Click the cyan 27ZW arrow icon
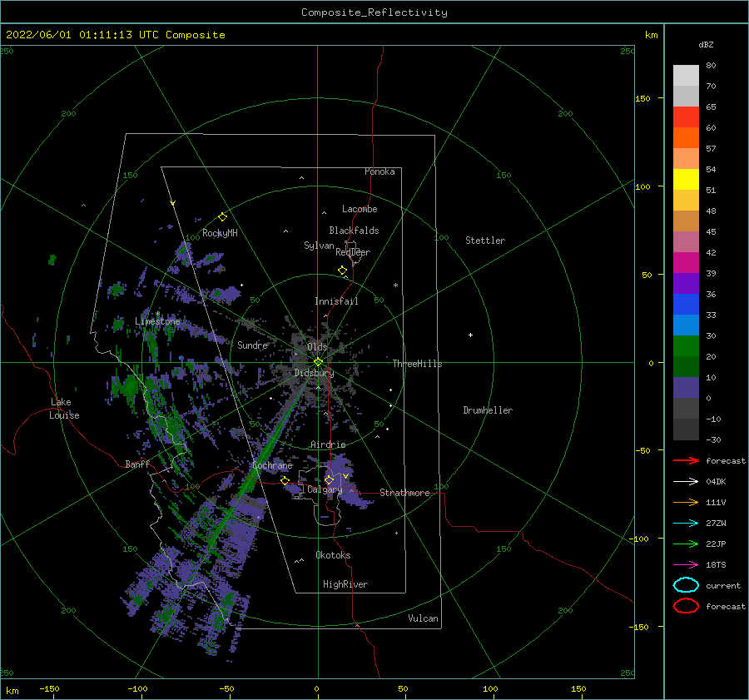749x700 pixels. [x=686, y=524]
